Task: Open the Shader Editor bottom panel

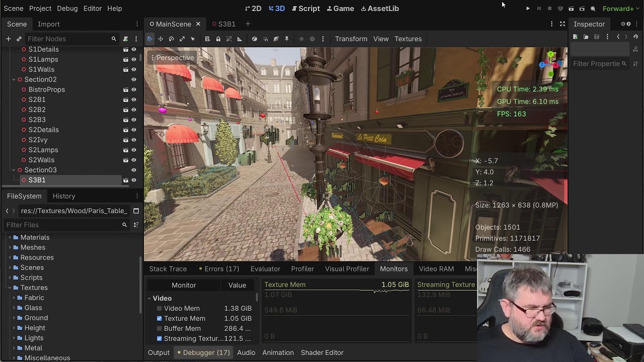Action: pyautogui.click(x=322, y=352)
